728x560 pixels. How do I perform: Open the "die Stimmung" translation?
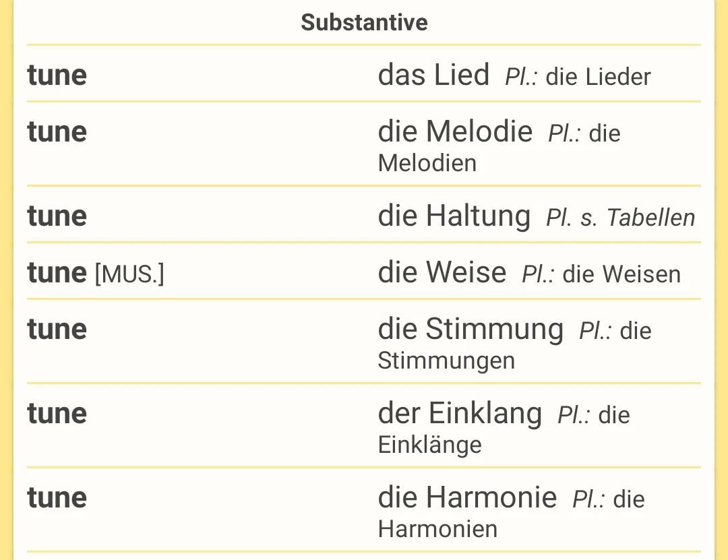pyautogui.click(x=470, y=330)
